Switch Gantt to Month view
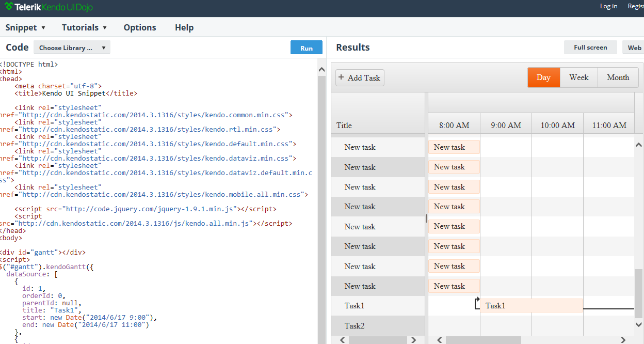644x344 pixels. tap(618, 77)
